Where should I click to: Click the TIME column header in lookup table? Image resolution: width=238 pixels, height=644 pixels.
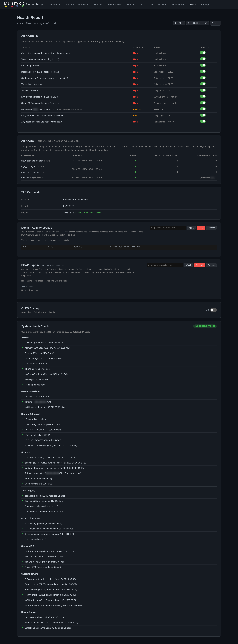coord(25,247)
